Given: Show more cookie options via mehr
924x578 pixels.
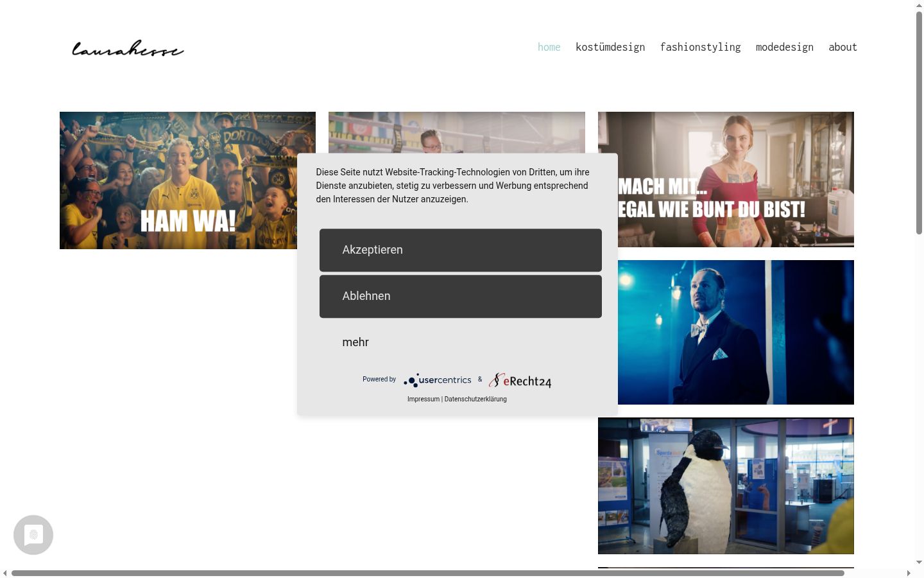Looking at the screenshot, I should [355, 342].
